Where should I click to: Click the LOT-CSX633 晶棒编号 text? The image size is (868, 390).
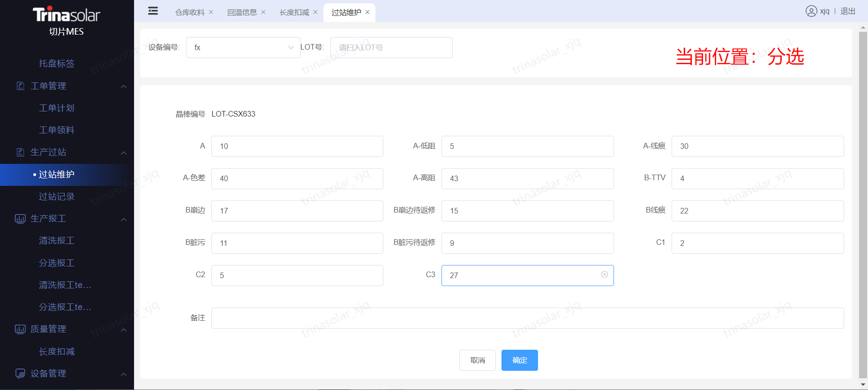point(233,114)
